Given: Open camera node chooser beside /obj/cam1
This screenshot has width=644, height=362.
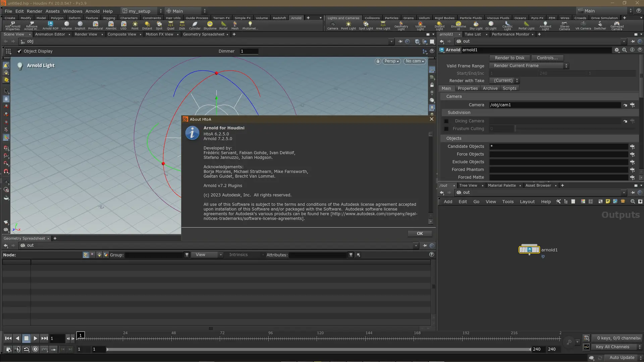Looking at the screenshot, I should tap(632, 105).
